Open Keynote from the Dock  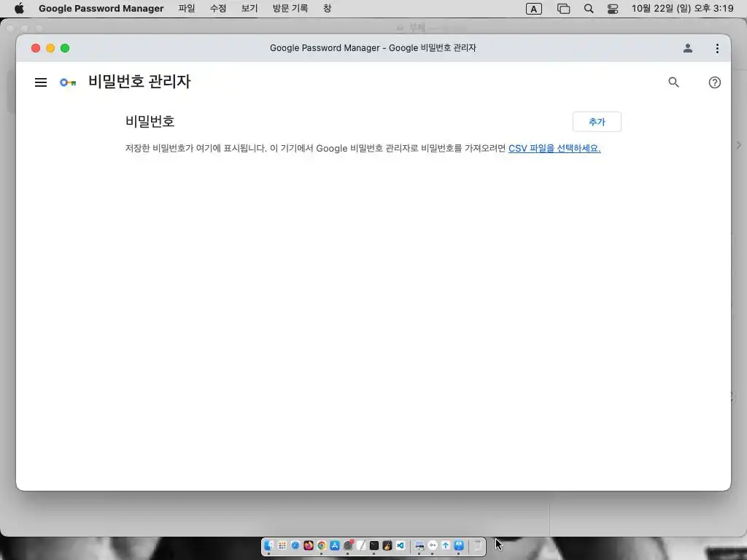[x=459, y=545]
